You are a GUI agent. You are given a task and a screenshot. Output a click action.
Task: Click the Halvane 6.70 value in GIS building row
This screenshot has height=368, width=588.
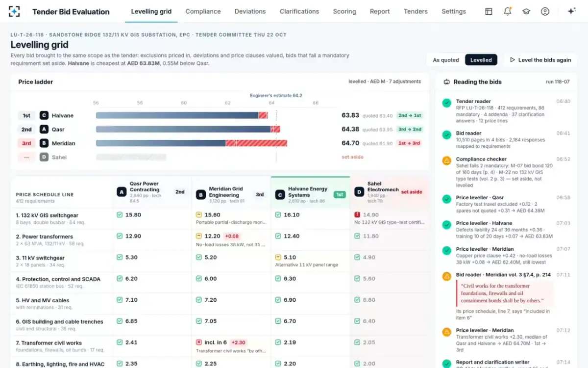290,321
